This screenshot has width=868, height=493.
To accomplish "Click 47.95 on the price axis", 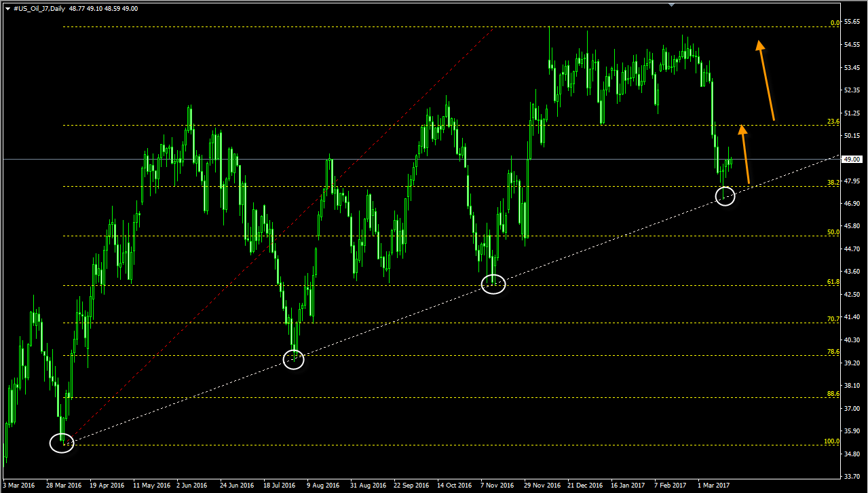I will click(852, 181).
